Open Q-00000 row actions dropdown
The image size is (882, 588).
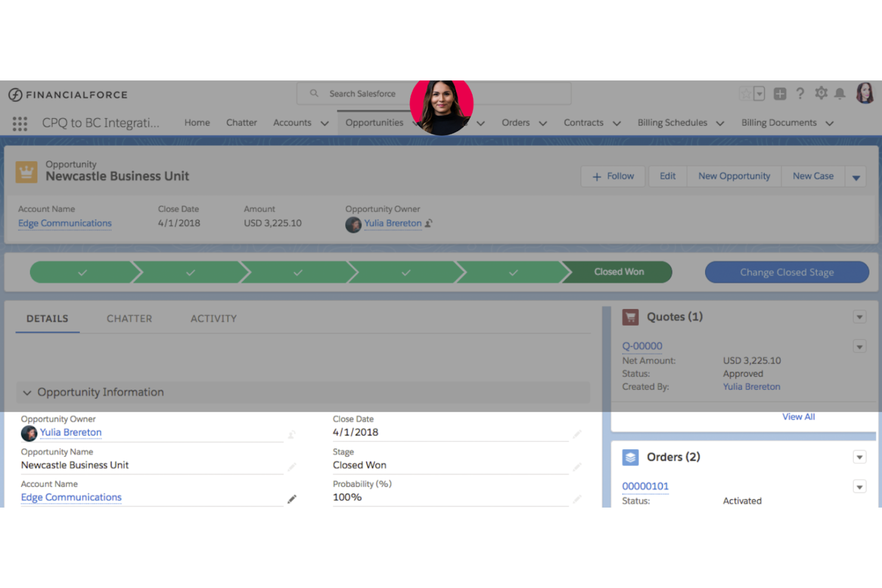[x=859, y=347]
